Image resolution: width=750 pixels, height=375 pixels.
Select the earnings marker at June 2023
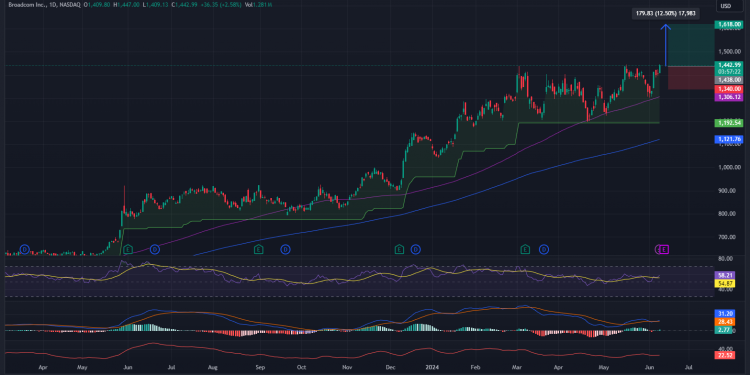click(128, 249)
